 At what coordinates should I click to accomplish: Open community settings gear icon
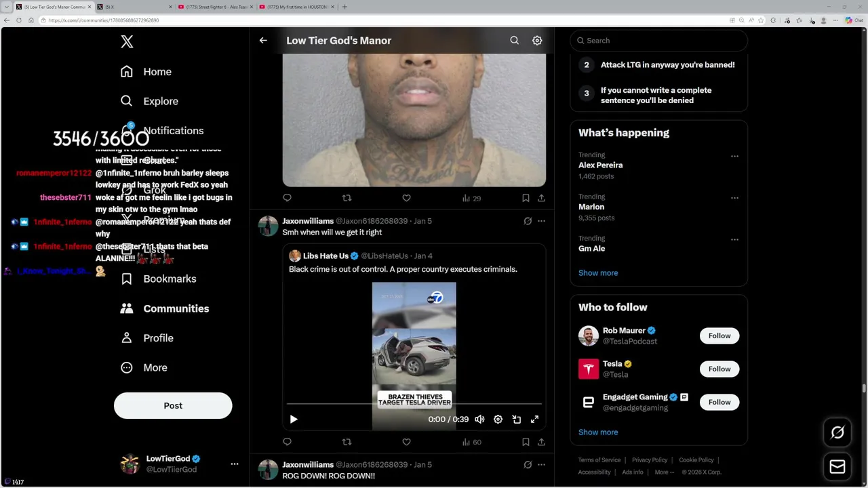[537, 41]
